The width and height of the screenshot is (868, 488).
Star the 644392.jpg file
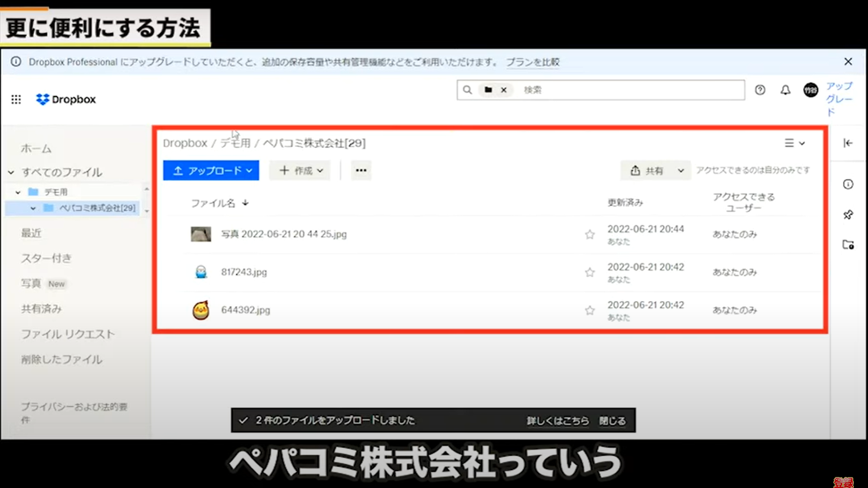point(589,310)
